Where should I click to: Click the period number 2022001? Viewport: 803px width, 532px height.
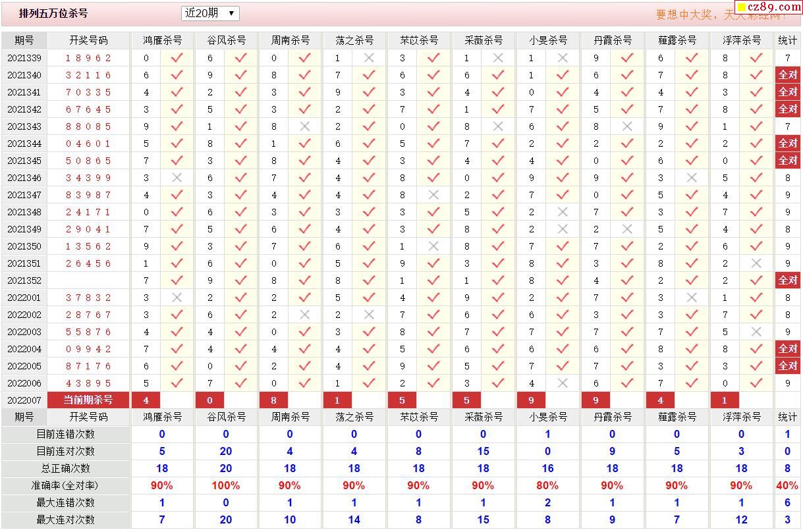click(24, 298)
